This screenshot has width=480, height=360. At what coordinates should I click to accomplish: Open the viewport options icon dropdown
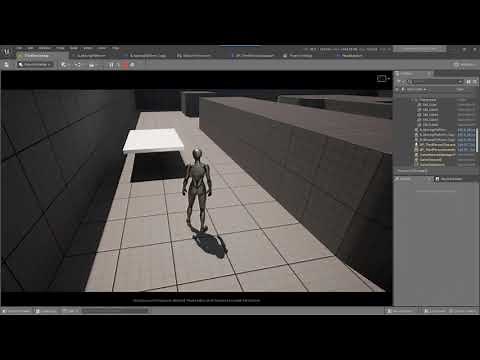[383, 78]
